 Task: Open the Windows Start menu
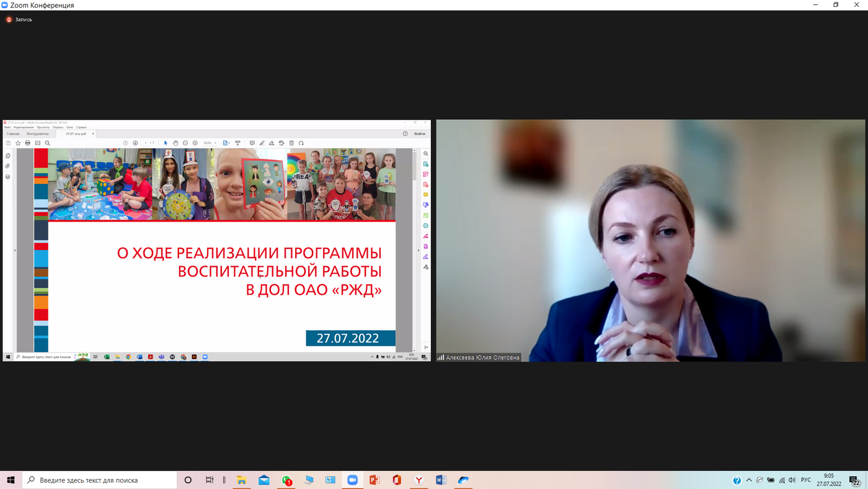(x=11, y=480)
